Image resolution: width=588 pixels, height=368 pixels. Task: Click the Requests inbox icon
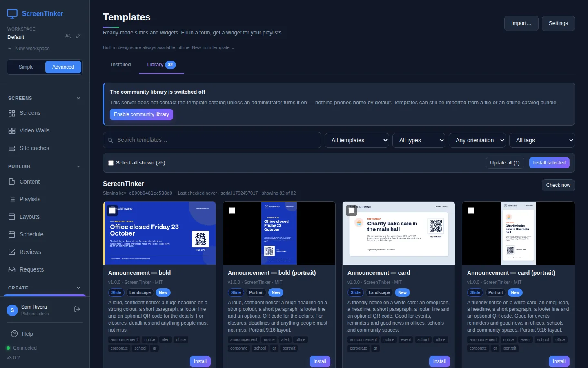click(x=12, y=269)
